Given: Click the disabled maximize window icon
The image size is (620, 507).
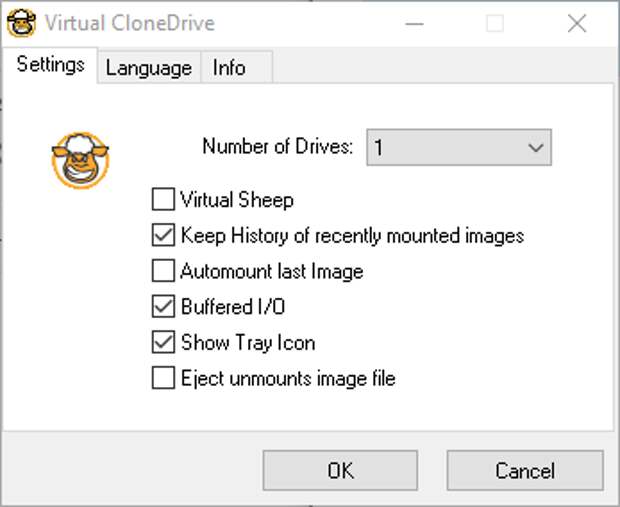Looking at the screenshot, I should click(495, 24).
